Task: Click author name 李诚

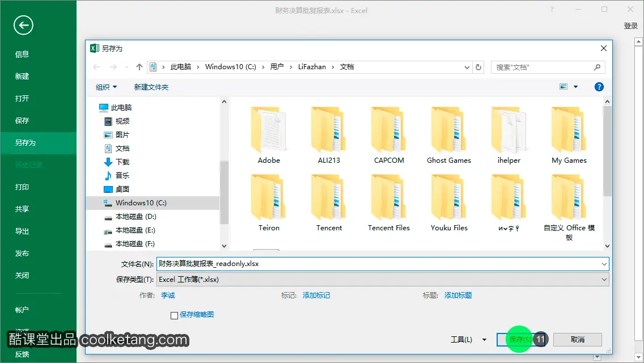Action: [168, 295]
